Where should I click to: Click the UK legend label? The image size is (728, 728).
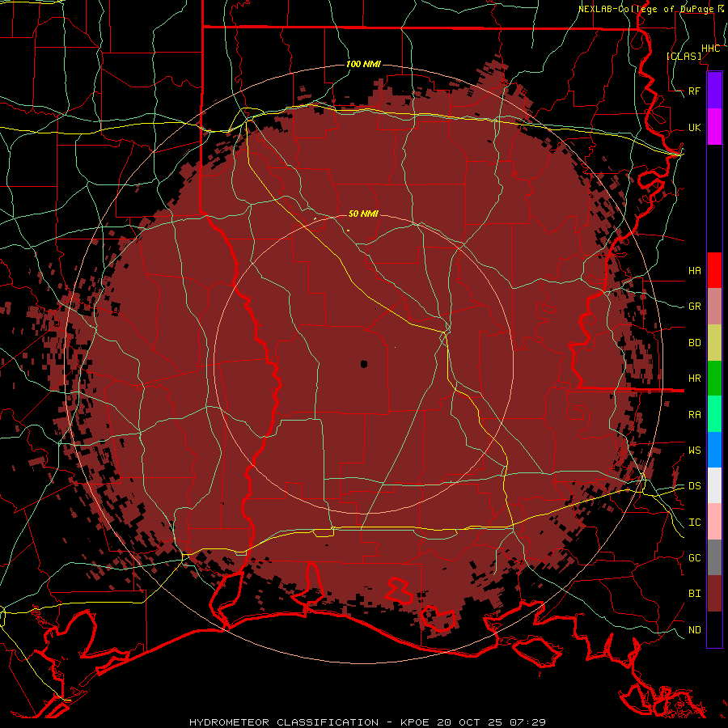click(695, 127)
